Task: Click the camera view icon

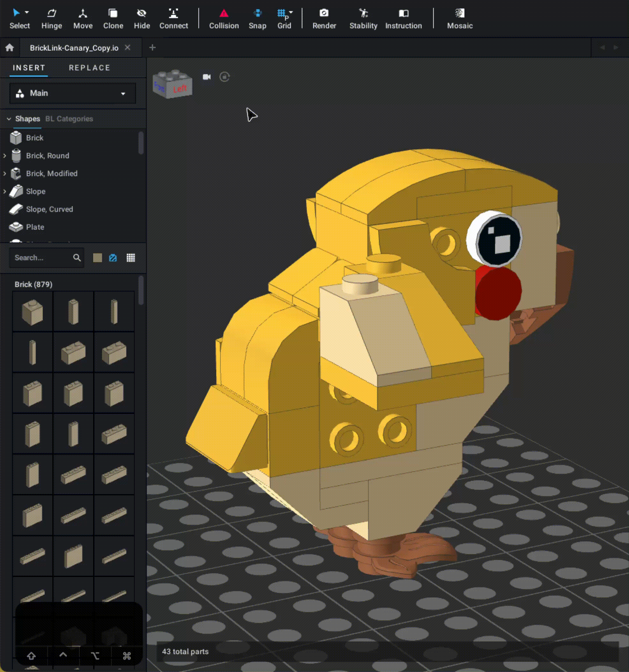Action: pos(207,77)
